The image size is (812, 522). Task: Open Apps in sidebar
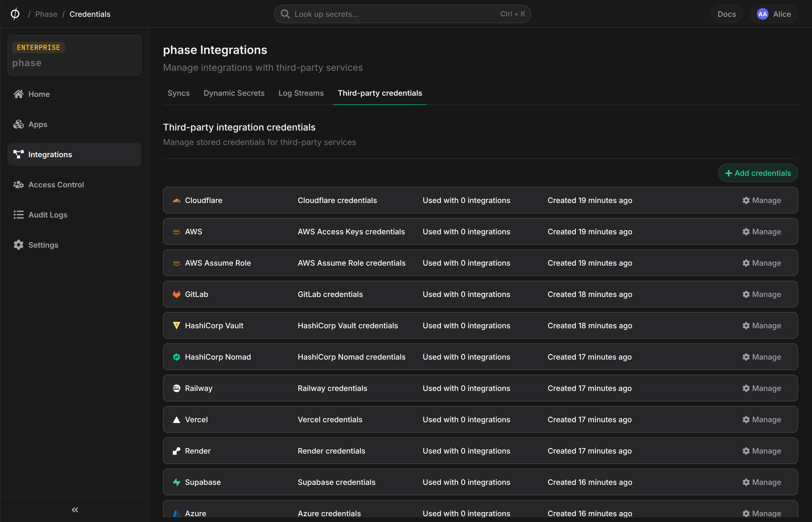tap(74, 124)
